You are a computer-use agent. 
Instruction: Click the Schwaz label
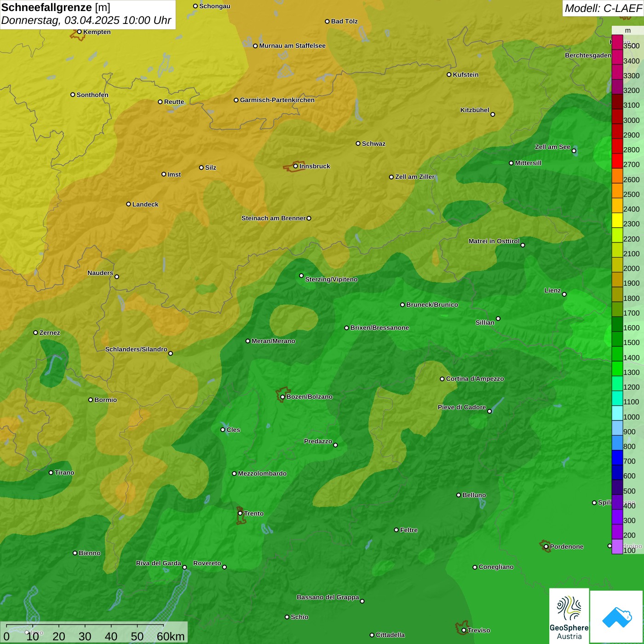(x=374, y=144)
